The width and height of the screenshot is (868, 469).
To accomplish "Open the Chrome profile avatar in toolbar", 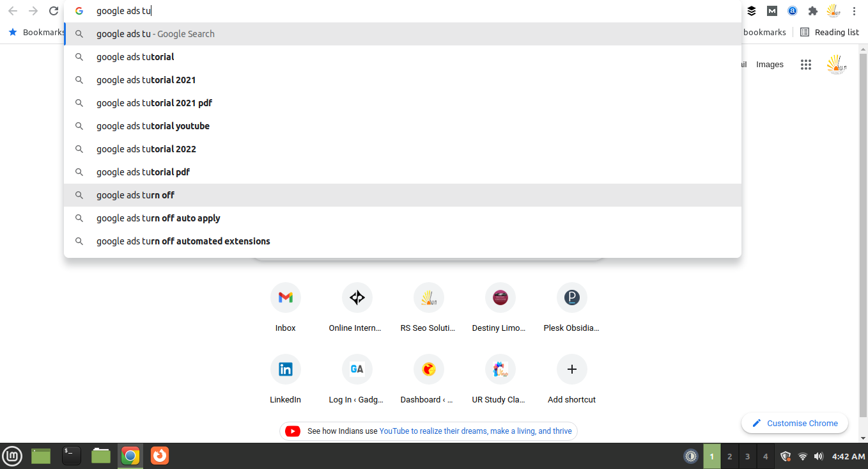I will [833, 11].
